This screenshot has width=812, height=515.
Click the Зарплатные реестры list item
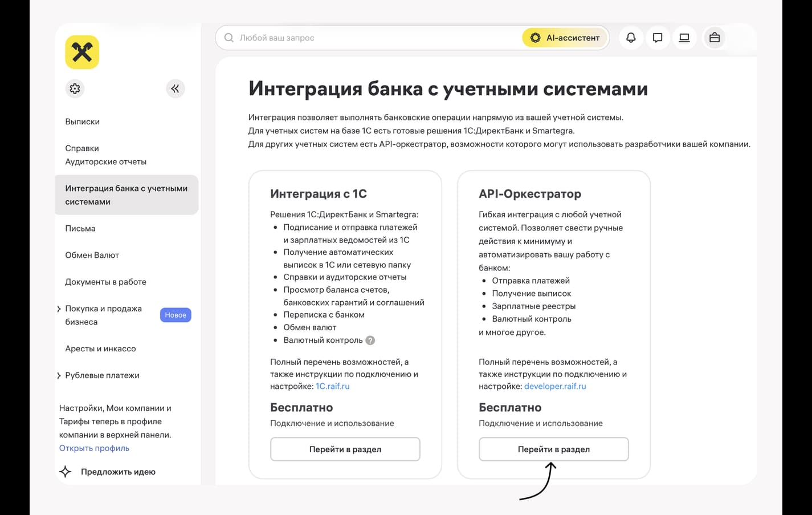click(534, 306)
